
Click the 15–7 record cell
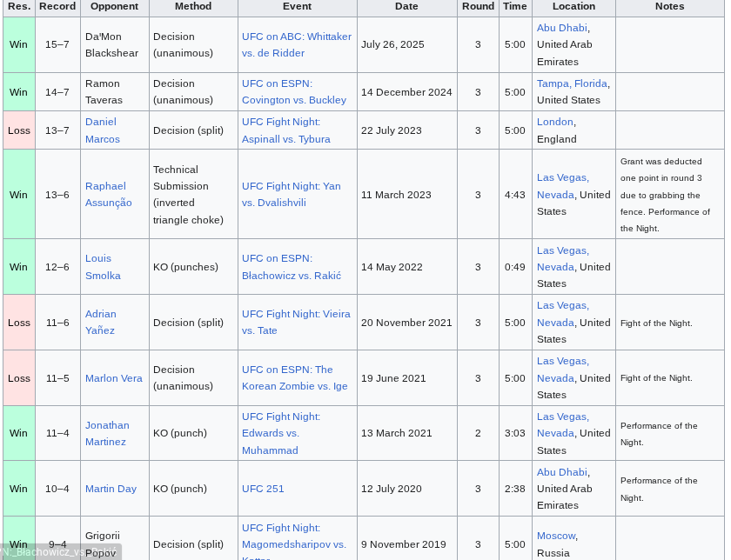(57, 44)
